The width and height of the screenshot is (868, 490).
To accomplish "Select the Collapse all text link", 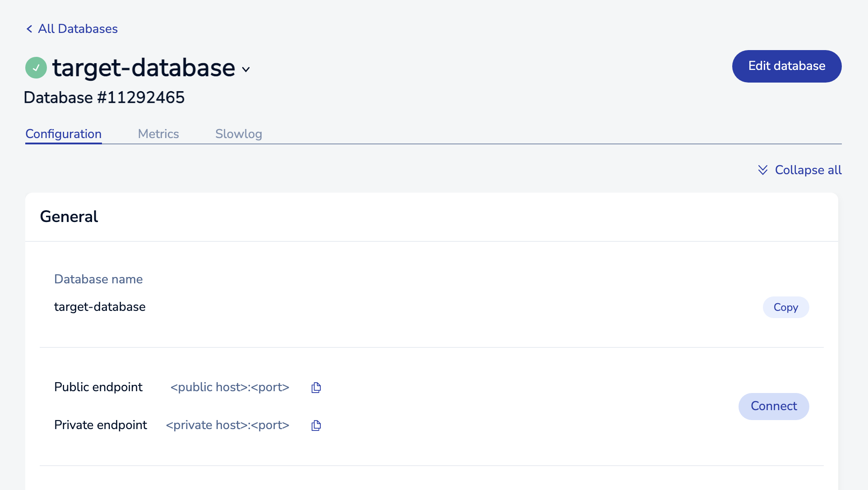I will (x=808, y=170).
